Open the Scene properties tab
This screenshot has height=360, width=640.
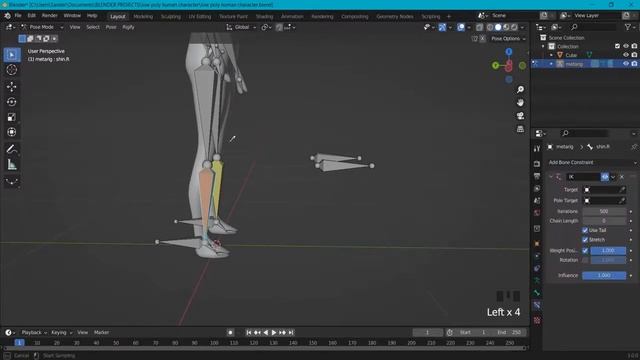(x=537, y=200)
